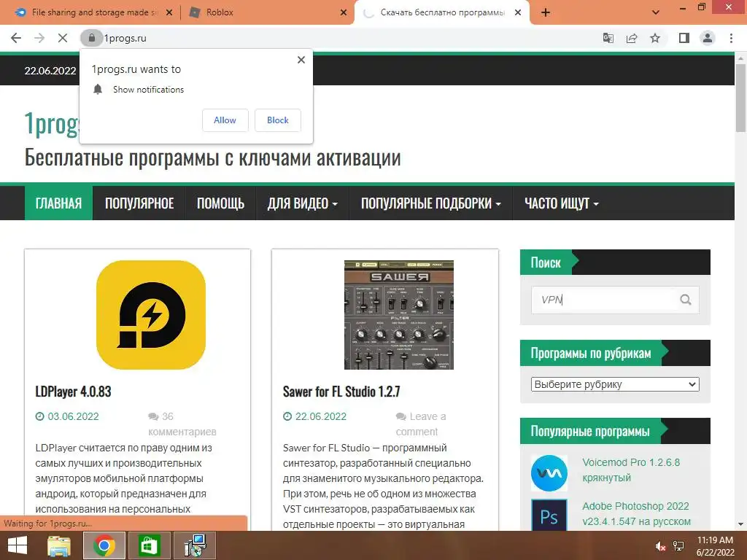Open the Voicemod Pro 1.2.6.8 link
This screenshot has width=747, height=560.
tap(631, 470)
